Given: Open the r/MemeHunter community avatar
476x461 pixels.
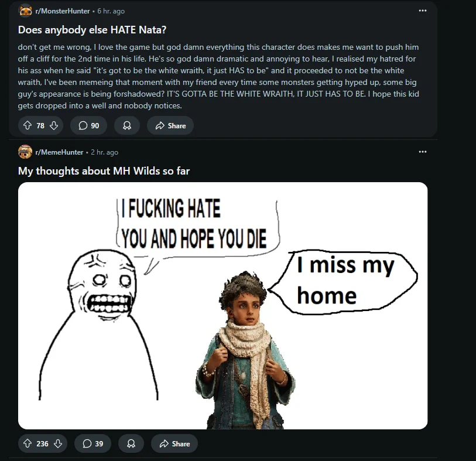Looking at the screenshot, I should pyautogui.click(x=25, y=152).
